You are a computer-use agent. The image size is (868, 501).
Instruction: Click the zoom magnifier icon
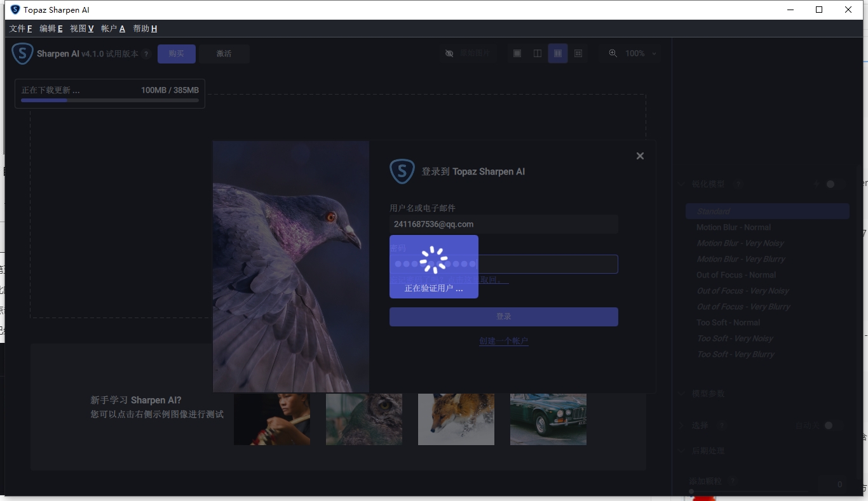point(613,53)
